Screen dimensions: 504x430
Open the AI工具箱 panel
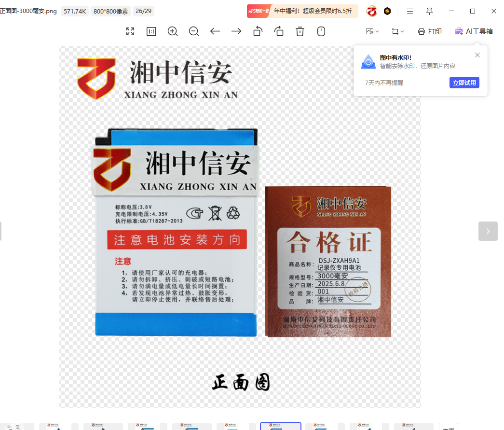click(474, 31)
